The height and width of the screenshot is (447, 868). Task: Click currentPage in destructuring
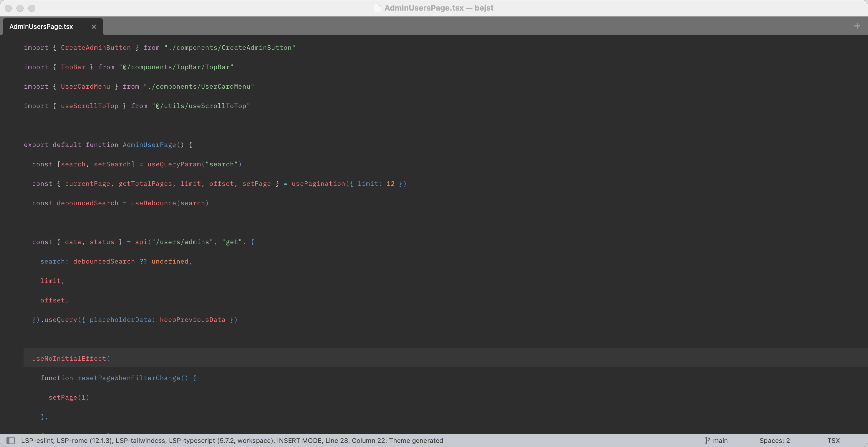[88, 184]
